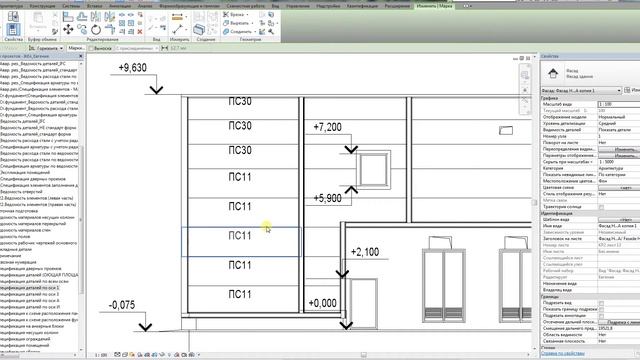The height and width of the screenshot is (360, 640).
Task: Toggle the Траектория солнца checkbox
Action: (601, 207)
